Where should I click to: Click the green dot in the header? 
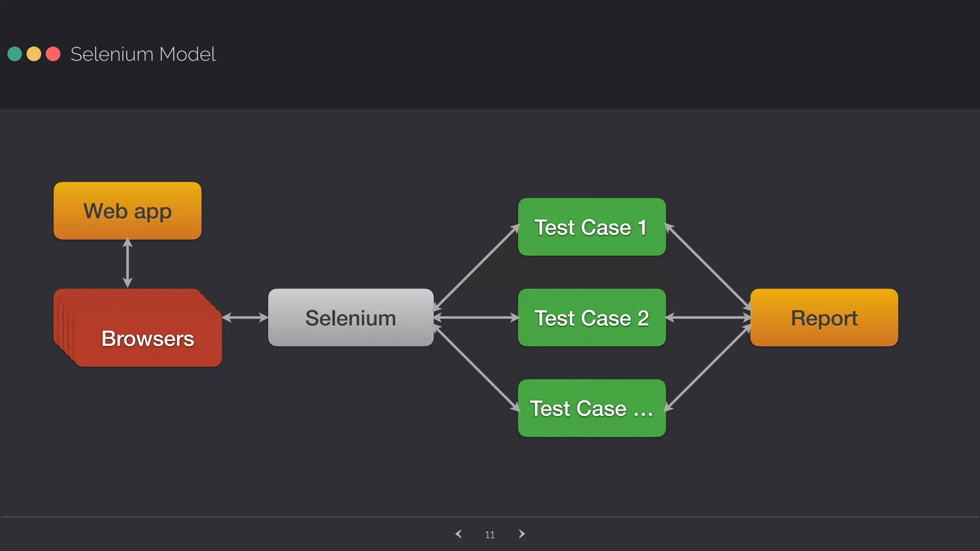coord(15,54)
